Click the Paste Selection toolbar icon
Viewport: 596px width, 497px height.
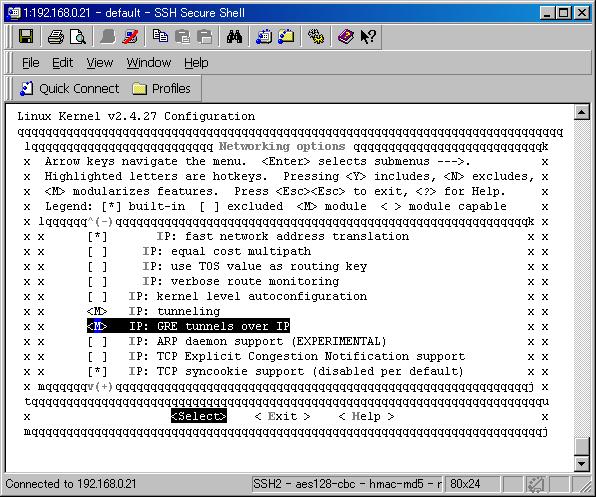point(204,37)
